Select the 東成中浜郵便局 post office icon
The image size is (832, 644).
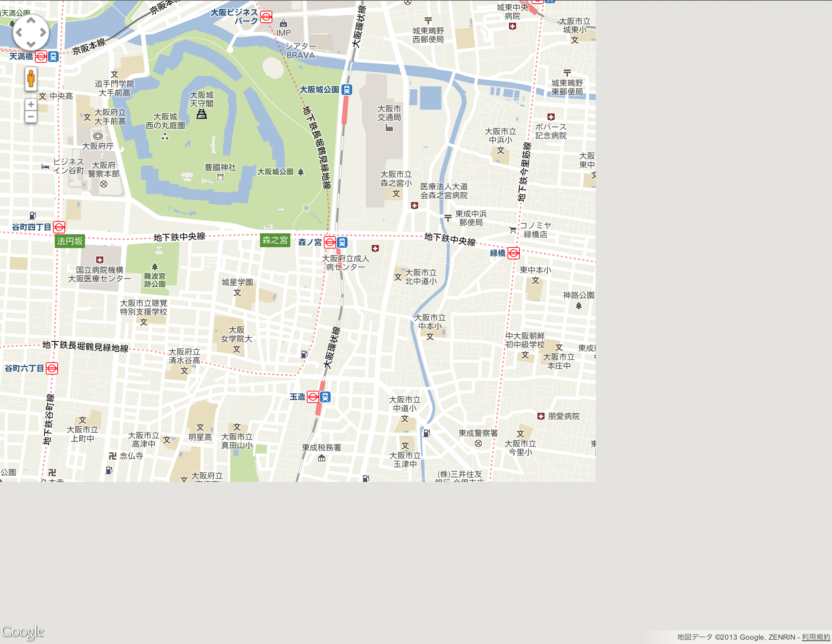point(448,218)
